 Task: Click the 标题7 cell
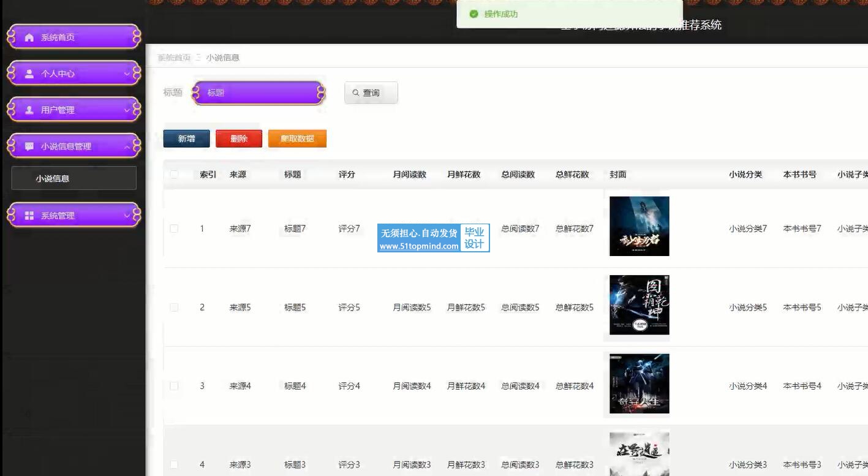(x=295, y=229)
